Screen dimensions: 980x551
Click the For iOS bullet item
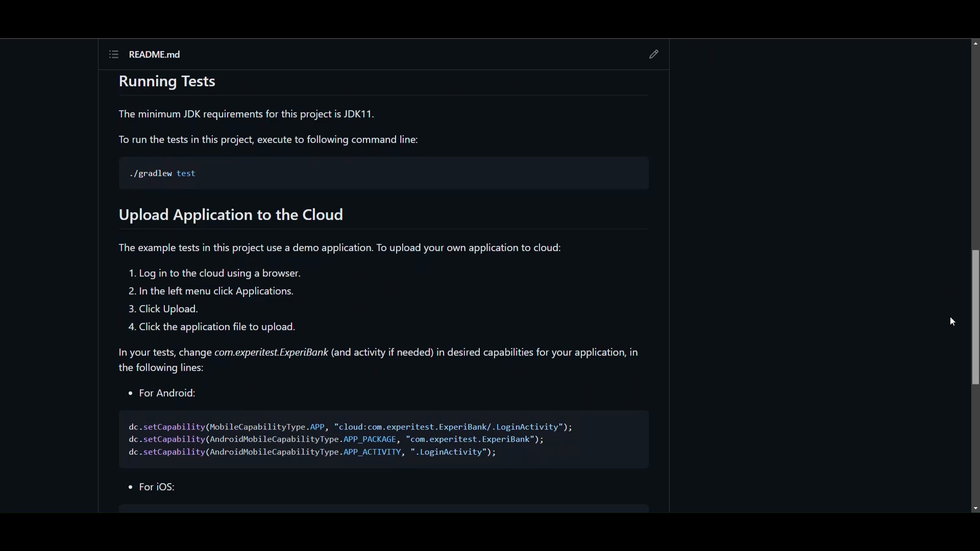[157, 487]
